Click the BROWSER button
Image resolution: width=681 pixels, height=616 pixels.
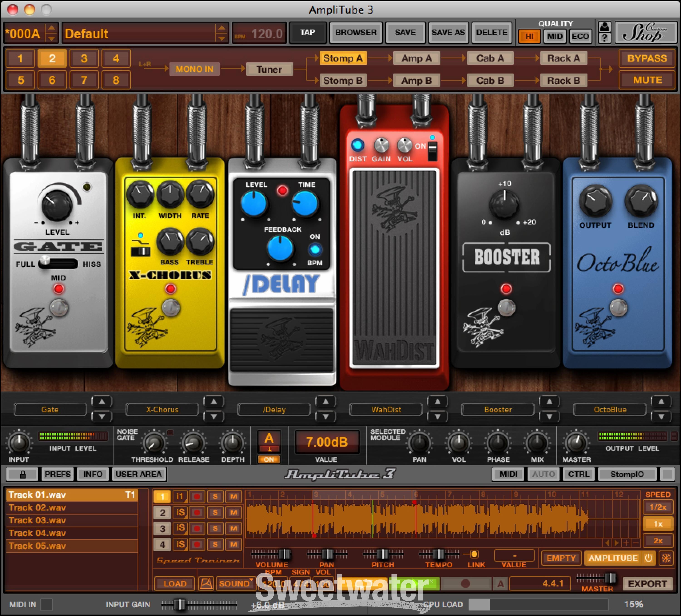pos(356,32)
